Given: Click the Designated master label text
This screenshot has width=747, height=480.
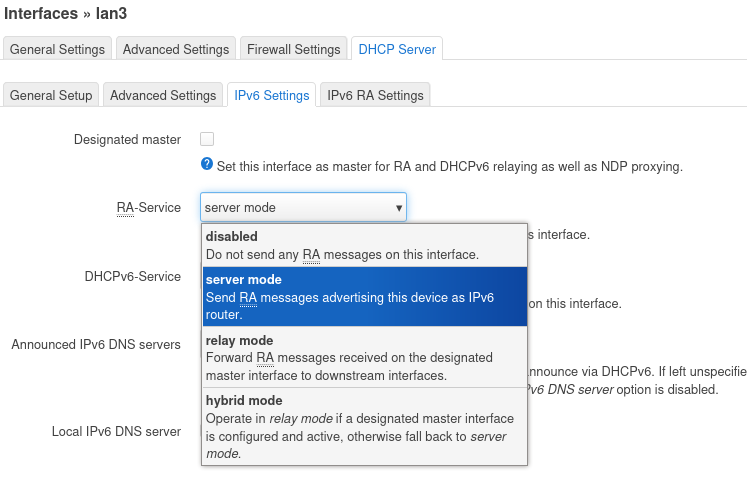Looking at the screenshot, I should [x=127, y=140].
